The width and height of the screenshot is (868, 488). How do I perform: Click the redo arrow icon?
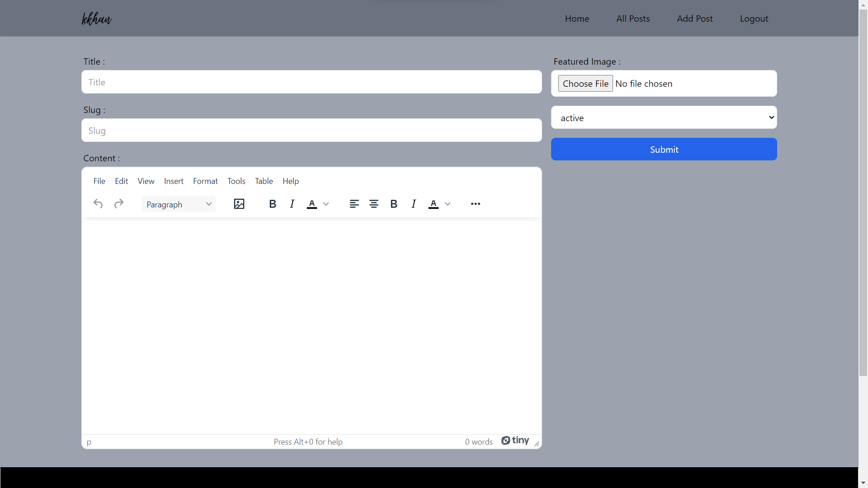click(119, 204)
